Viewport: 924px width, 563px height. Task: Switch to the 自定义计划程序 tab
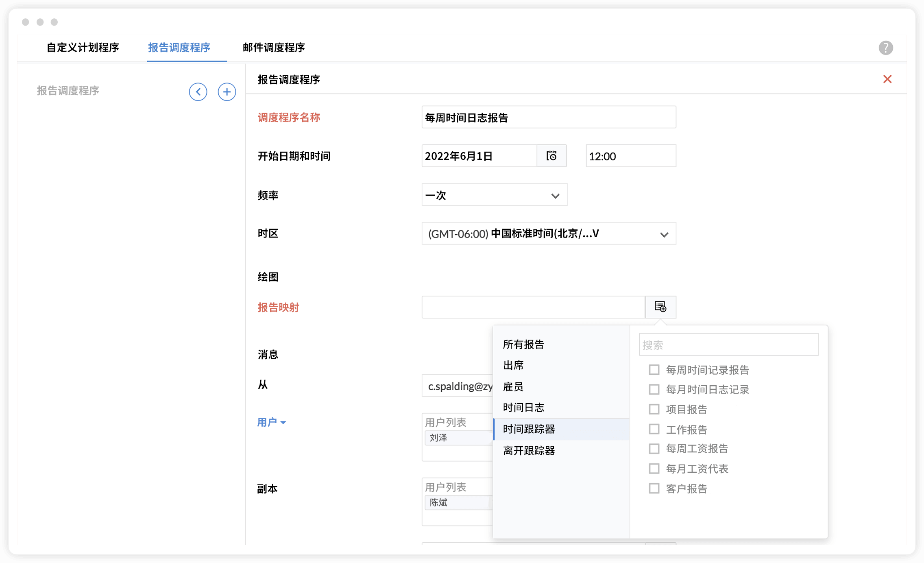click(83, 48)
